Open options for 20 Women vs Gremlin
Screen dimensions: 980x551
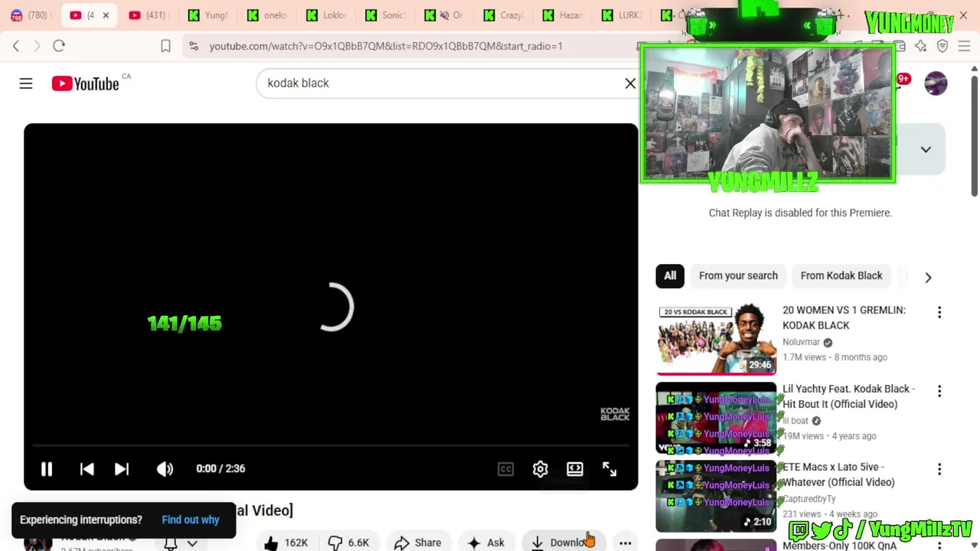(x=939, y=312)
